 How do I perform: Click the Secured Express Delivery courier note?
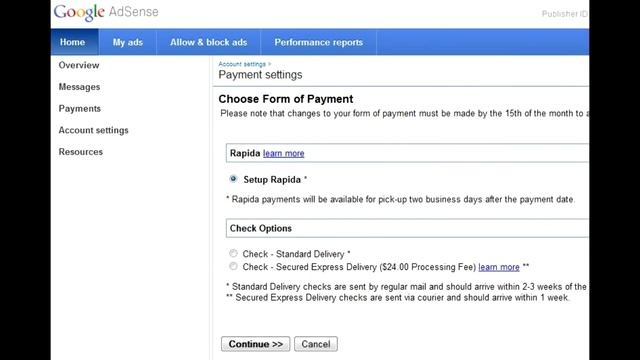(398, 298)
